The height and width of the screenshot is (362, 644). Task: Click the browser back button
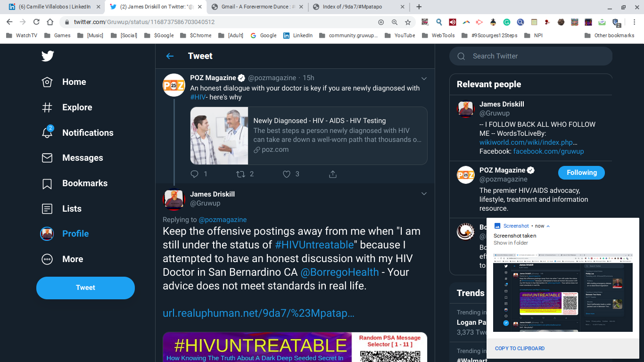9,22
